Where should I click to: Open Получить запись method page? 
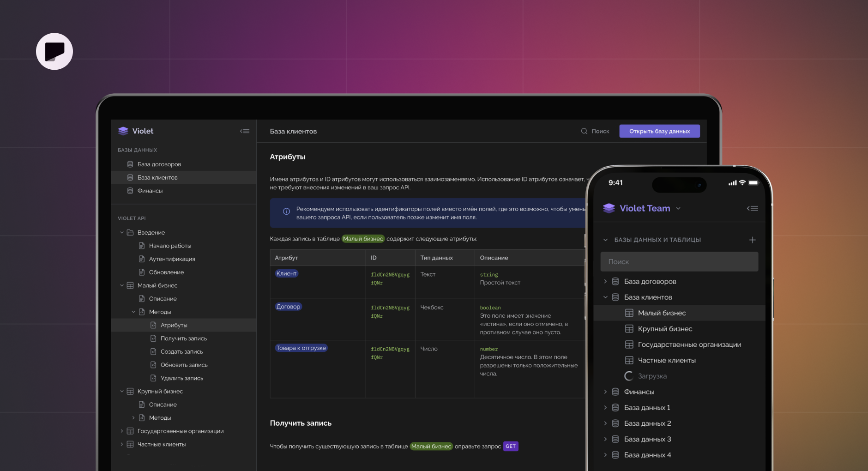pyautogui.click(x=184, y=338)
